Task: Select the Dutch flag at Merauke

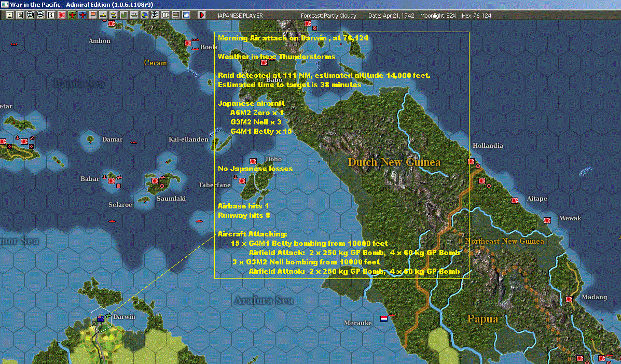Action: [x=384, y=318]
